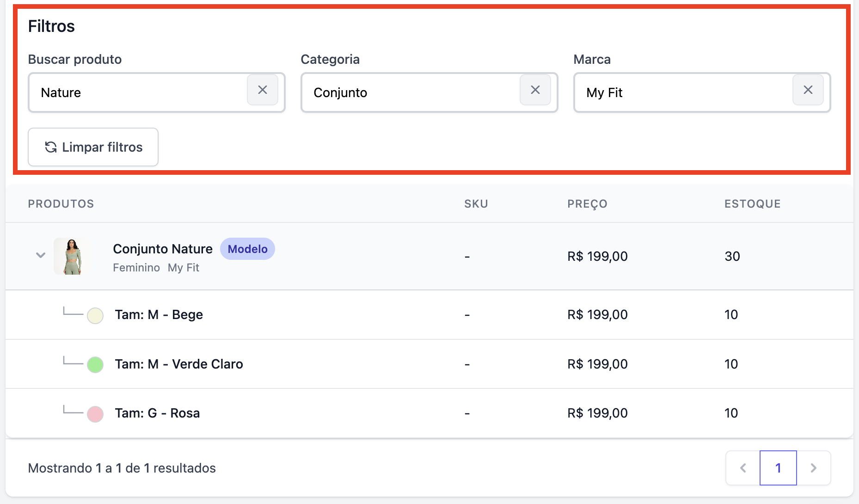Image resolution: width=859 pixels, height=504 pixels.
Task: Go to the next results page
Action: (813, 468)
